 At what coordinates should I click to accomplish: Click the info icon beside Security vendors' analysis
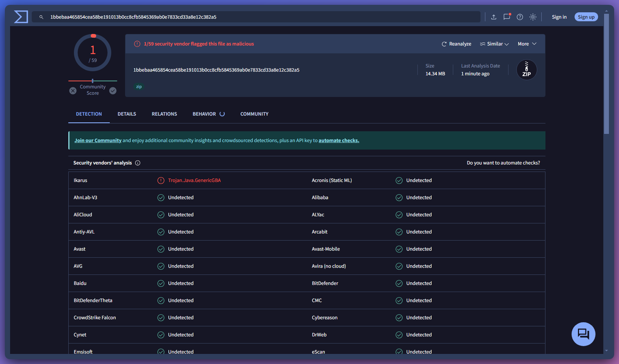click(138, 163)
